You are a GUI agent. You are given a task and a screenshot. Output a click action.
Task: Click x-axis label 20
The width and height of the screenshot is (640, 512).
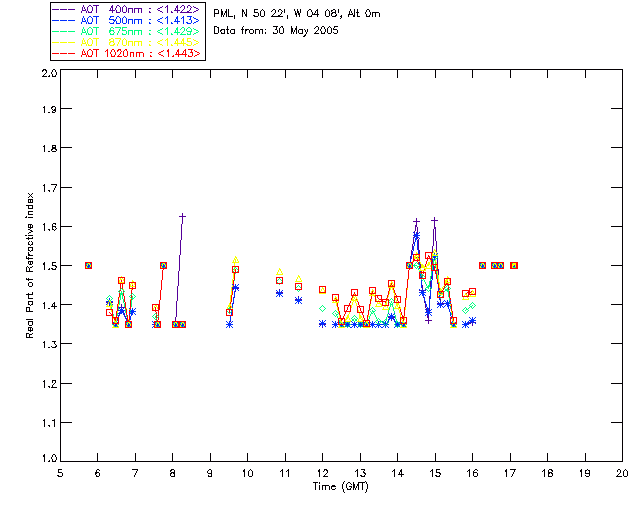pos(622,473)
